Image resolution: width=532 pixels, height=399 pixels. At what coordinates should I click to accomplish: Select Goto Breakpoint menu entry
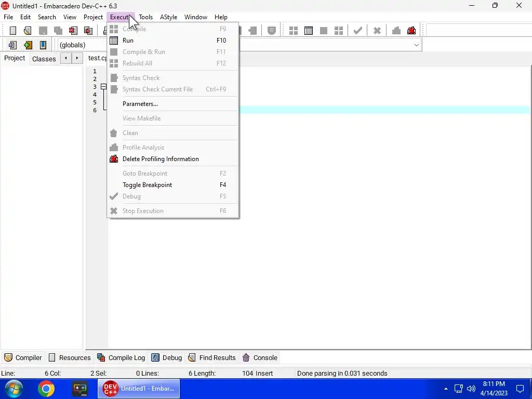pyautogui.click(x=172, y=174)
